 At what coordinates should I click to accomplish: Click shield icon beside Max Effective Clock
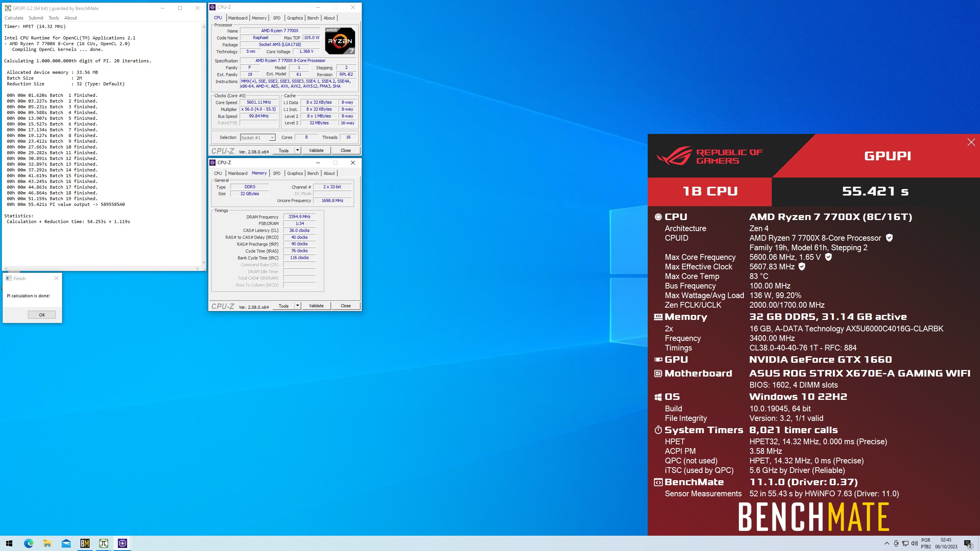click(802, 266)
